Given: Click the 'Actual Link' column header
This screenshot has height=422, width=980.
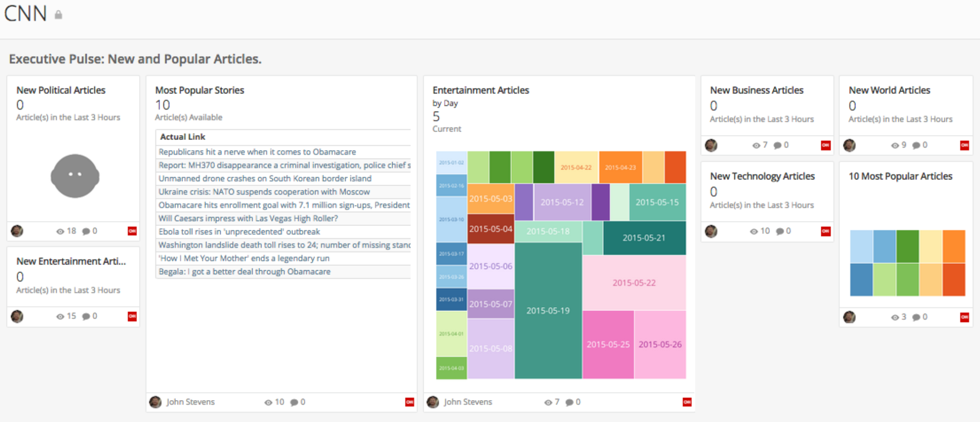Looking at the screenshot, I should tap(182, 136).
